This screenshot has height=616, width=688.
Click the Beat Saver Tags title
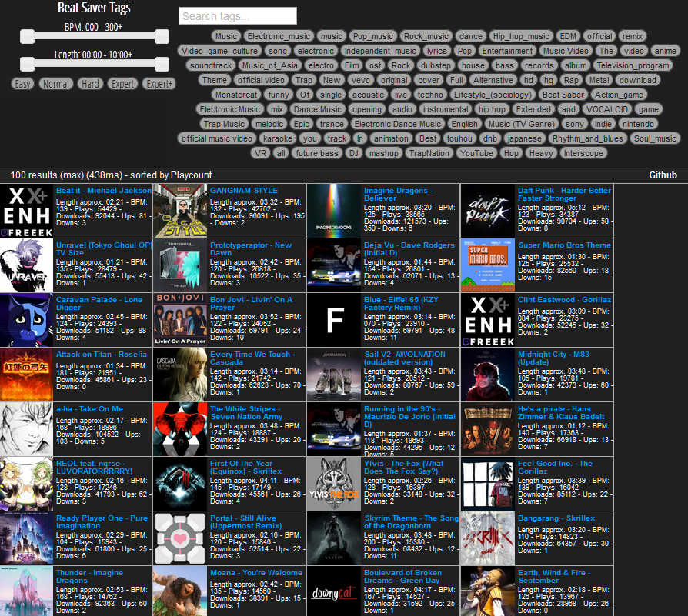click(94, 8)
